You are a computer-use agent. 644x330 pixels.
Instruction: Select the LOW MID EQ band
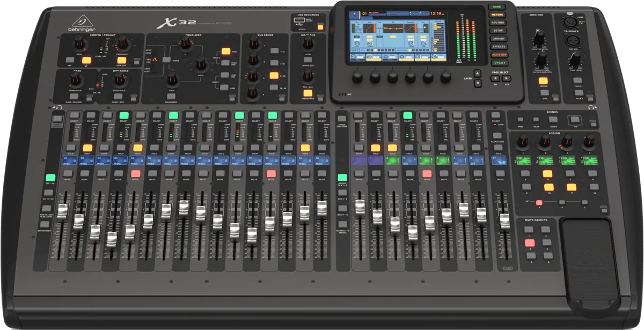(x=225, y=76)
